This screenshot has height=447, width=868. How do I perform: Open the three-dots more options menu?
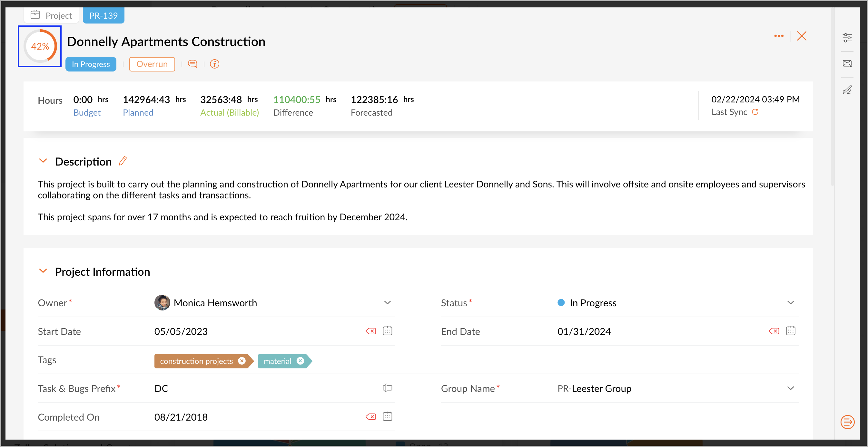[779, 36]
